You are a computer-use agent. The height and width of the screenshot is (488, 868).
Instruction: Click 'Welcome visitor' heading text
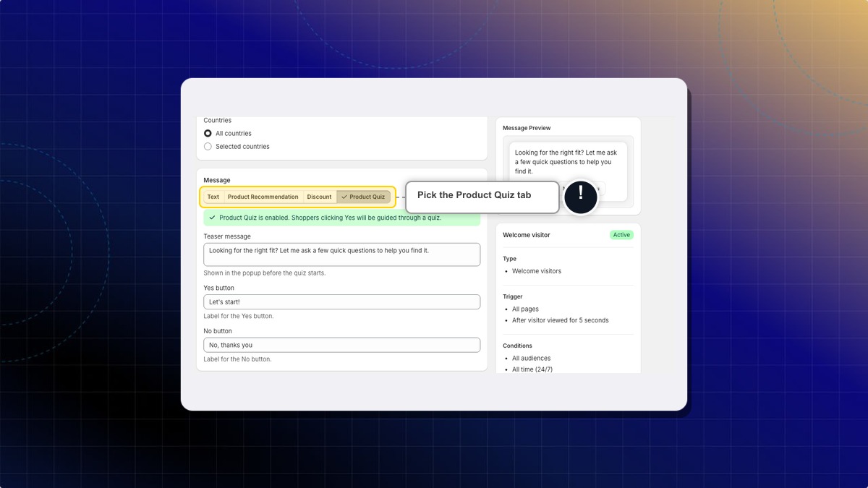[527, 235]
